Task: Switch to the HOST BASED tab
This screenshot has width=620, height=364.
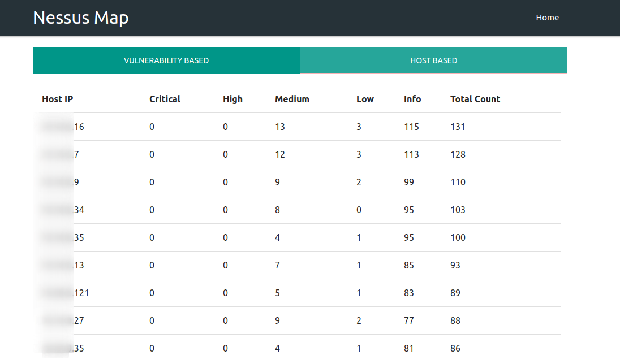Action: [x=433, y=60]
